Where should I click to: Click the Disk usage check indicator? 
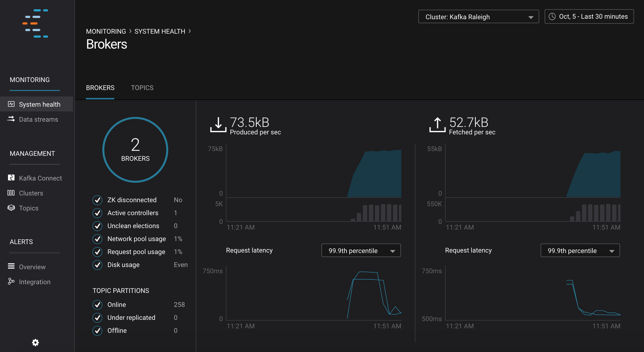tap(97, 265)
